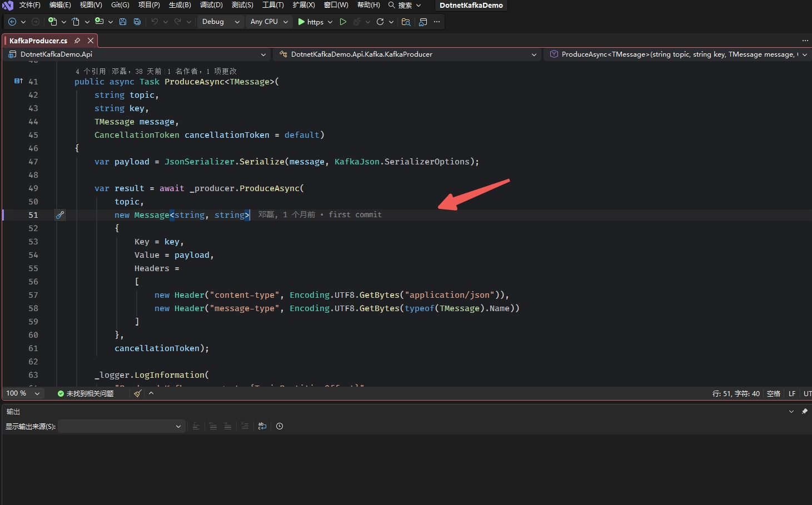Open the 扩展(X) menu
This screenshot has width=812, height=505.
click(303, 5)
